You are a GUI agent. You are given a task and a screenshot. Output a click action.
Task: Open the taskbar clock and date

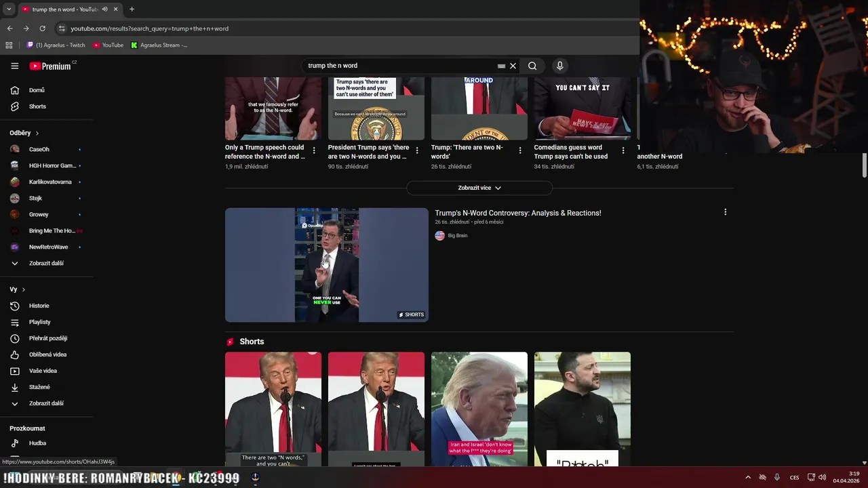click(846, 477)
